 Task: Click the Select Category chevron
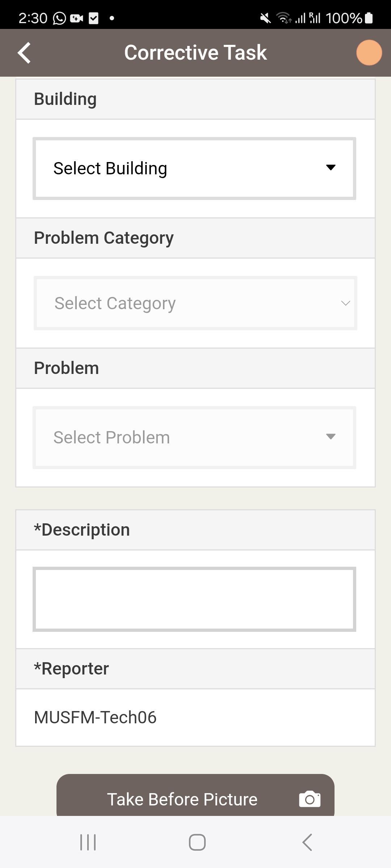[346, 303]
